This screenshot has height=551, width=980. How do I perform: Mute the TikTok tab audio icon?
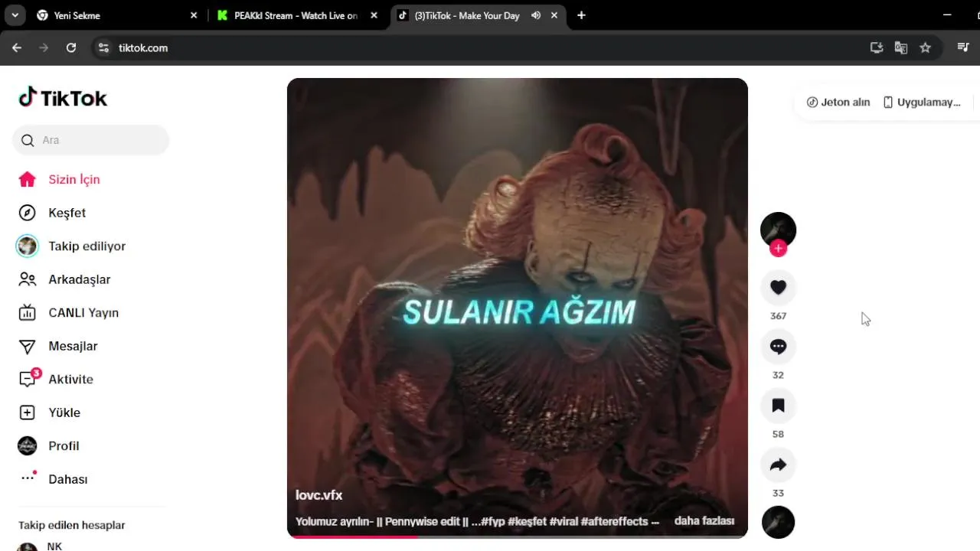coord(536,15)
